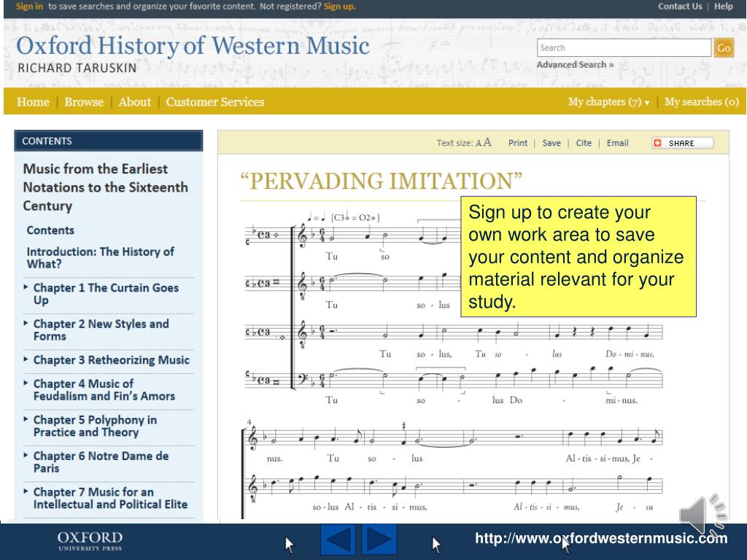The width and height of the screenshot is (747, 560).
Task: Expand Chapter 4 Music of Feudalism arrow
Action: coord(26,384)
